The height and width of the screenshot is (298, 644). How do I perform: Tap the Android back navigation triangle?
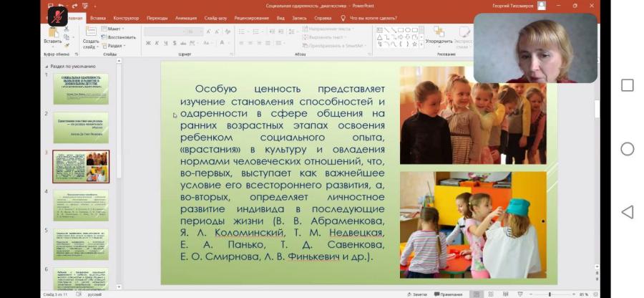pos(627,212)
